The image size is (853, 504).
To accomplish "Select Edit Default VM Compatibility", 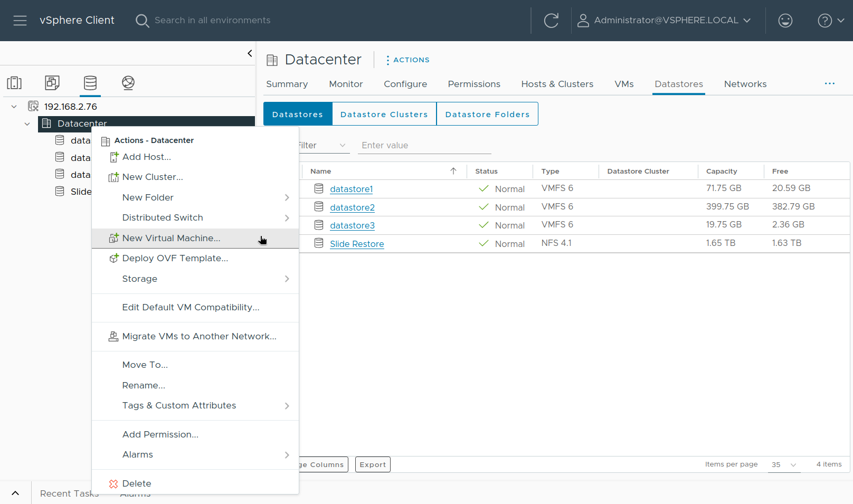I will tap(195, 307).
